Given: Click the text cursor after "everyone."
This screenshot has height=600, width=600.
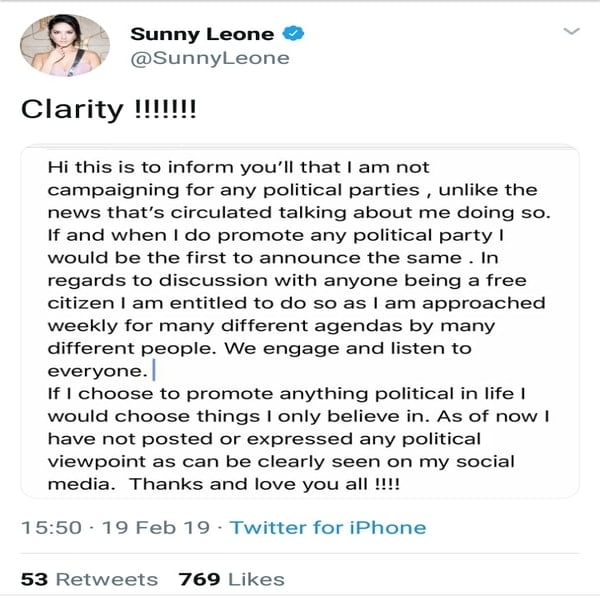Looking at the screenshot, I should pyautogui.click(x=155, y=372).
